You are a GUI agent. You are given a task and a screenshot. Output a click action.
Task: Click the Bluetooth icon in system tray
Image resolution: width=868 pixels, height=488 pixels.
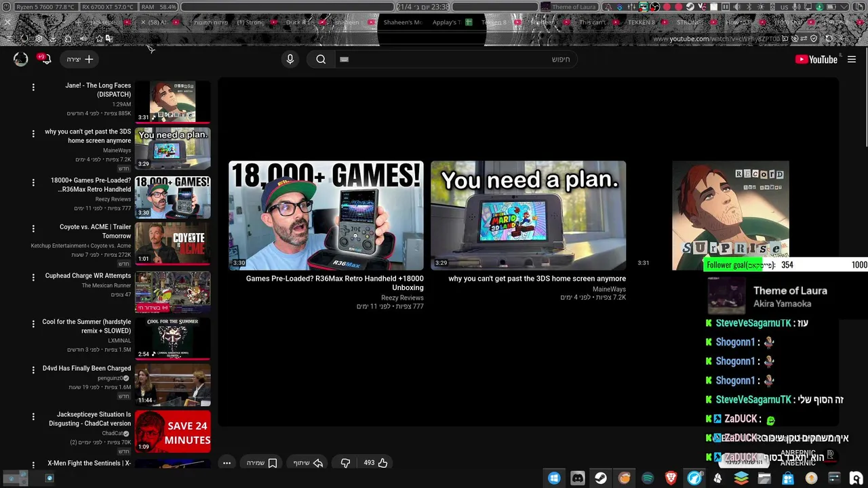point(749,7)
